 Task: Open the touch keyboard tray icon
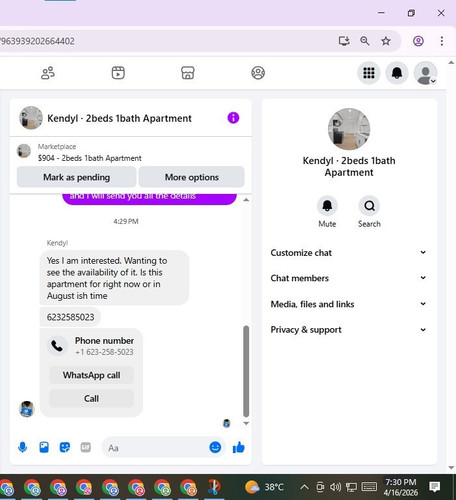369,487
